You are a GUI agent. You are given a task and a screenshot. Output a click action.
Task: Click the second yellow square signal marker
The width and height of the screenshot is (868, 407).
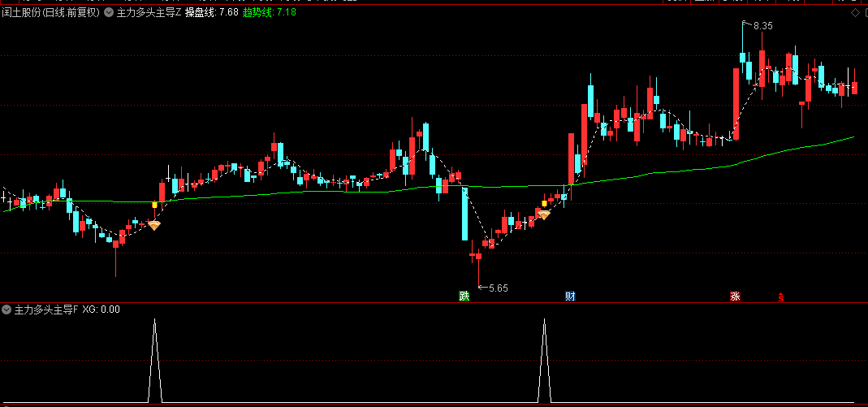544,204
